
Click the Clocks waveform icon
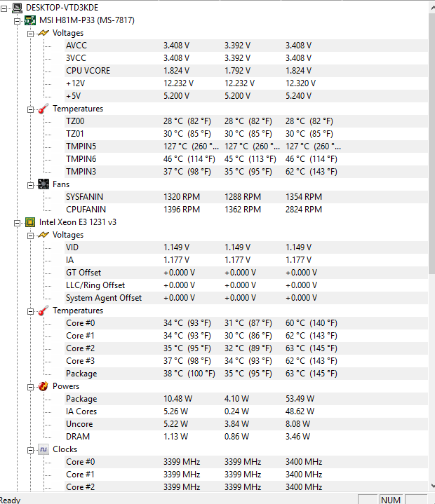point(43,449)
